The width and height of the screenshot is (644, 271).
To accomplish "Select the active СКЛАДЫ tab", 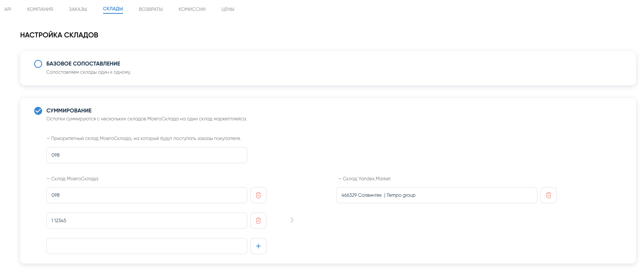I will pyautogui.click(x=113, y=9).
